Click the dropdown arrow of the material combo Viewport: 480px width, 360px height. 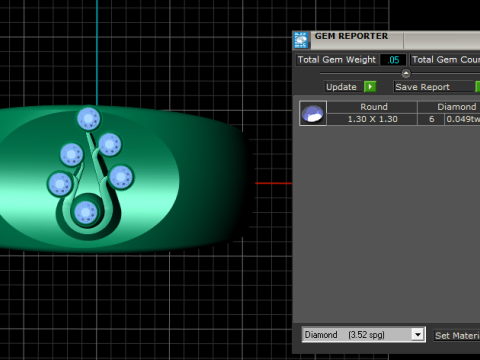point(418,334)
